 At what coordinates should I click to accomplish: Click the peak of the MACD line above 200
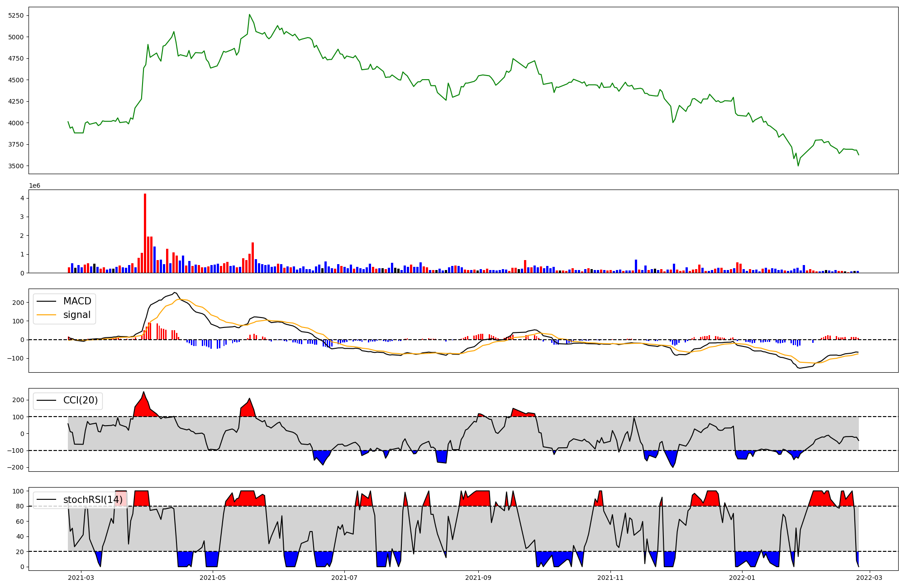coord(174,292)
